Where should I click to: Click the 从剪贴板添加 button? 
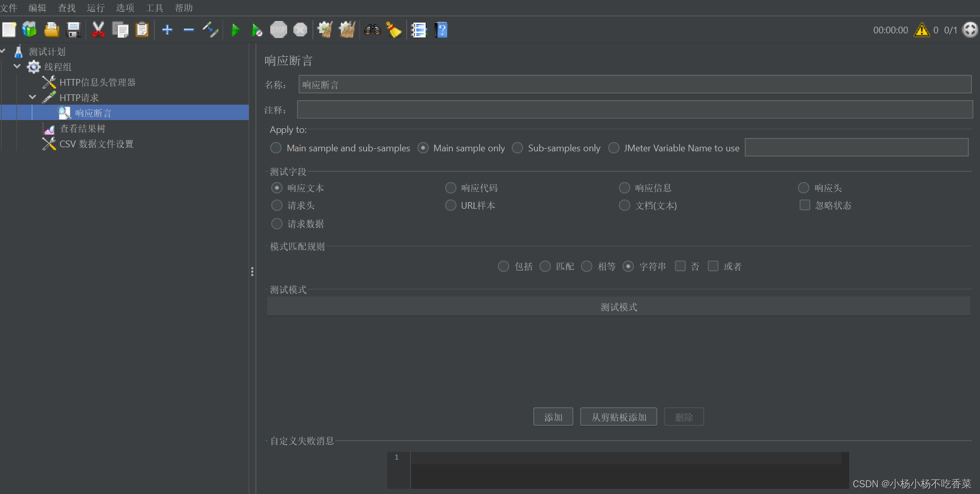point(619,417)
